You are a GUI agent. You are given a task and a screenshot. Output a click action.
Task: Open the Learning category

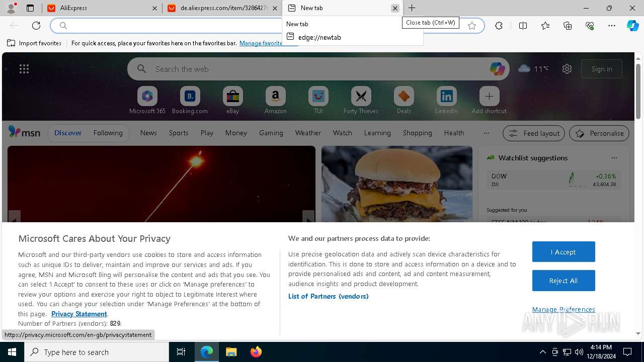point(377,133)
